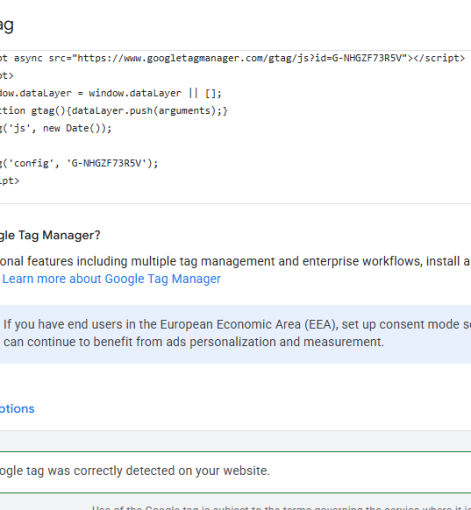Click the 'tag was correctly detected on your website' message

135,471
